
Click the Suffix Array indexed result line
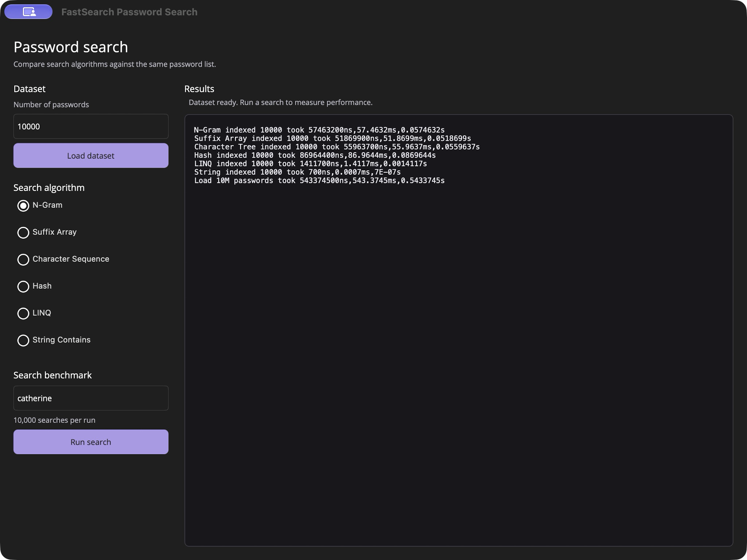[x=332, y=139]
